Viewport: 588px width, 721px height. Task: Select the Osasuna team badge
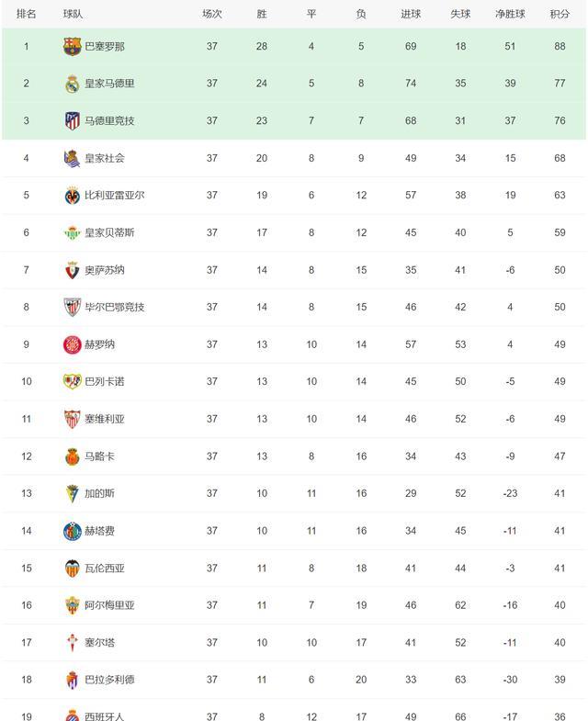73,270
